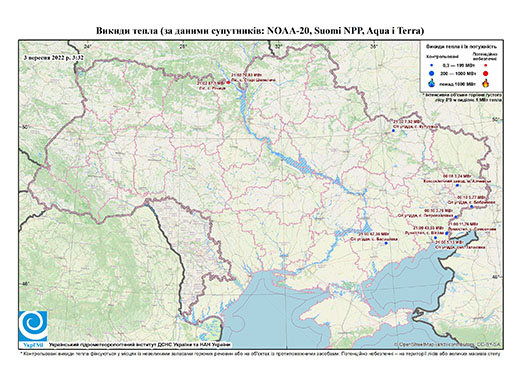The width and height of the screenshot is (520, 368).
Task: Click the Ukrainian Hydrometeorological Institute credit line
Action: pyautogui.click(x=140, y=344)
